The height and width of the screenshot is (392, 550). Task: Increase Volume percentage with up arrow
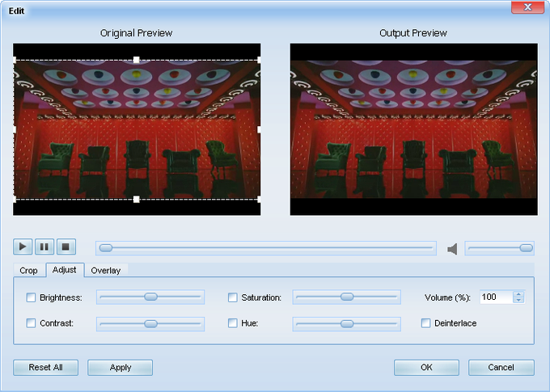(518, 294)
